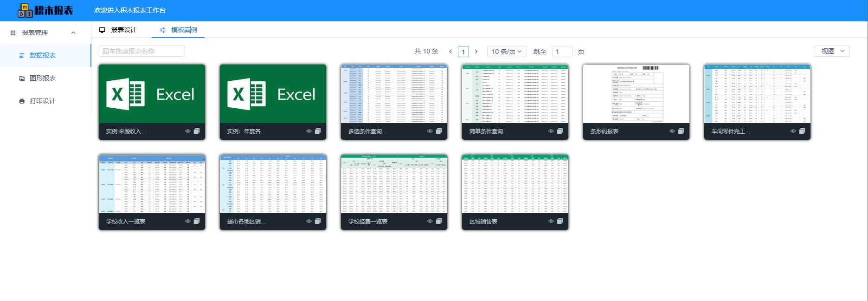
Task: Click the report name search box
Action: point(141,51)
